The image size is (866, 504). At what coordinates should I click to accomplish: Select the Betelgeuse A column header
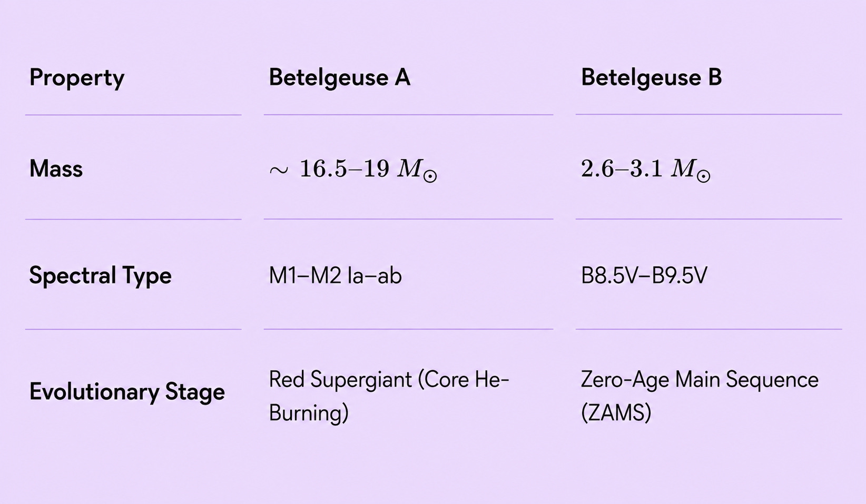(339, 77)
